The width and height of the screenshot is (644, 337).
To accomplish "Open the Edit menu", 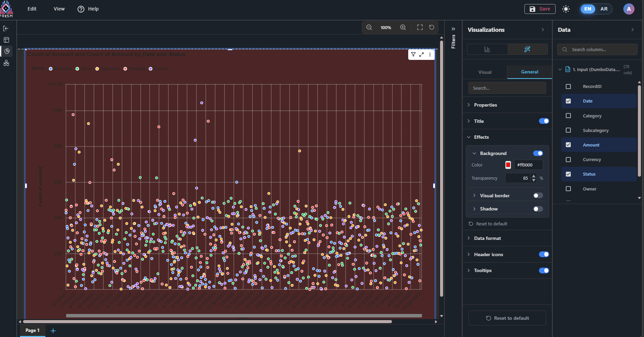I will pyautogui.click(x=32, y=9).
